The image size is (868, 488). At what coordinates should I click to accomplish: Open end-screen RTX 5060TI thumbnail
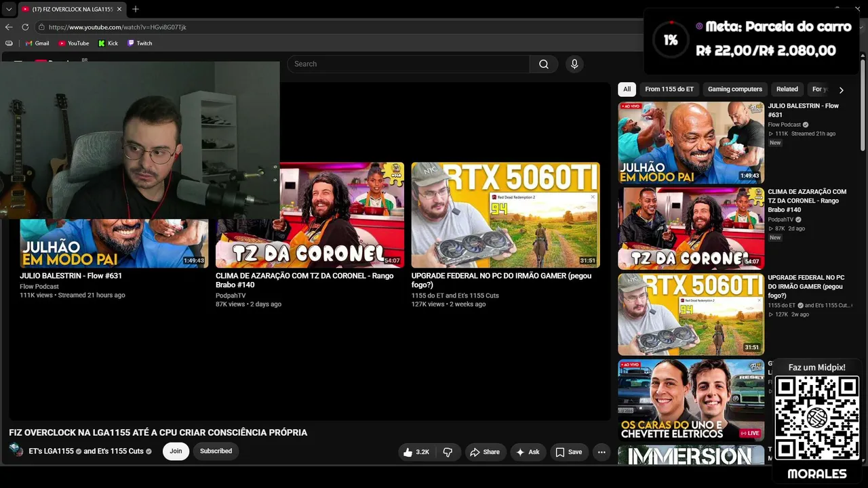click(505, 215)
